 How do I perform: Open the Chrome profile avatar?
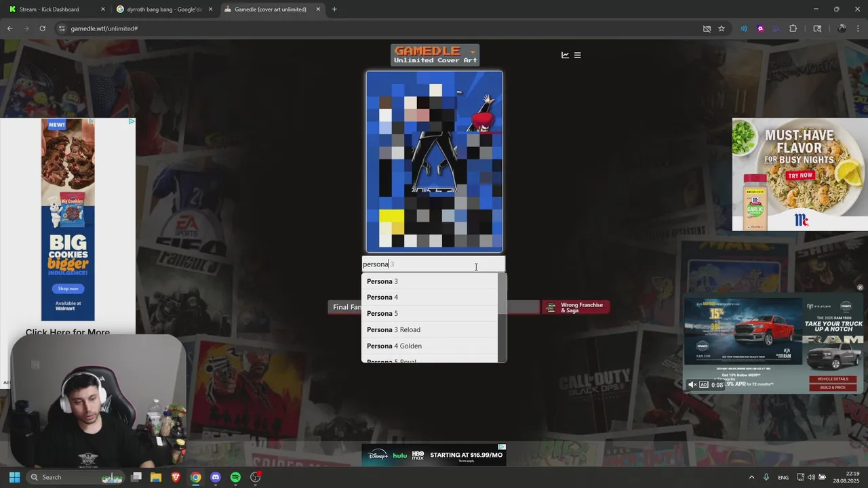click(x=842, y=28)
